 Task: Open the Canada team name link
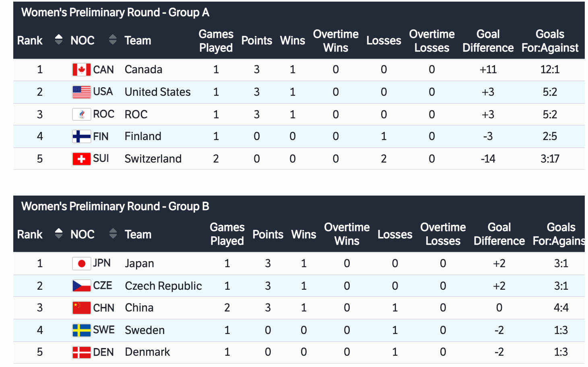click(143, 70)
